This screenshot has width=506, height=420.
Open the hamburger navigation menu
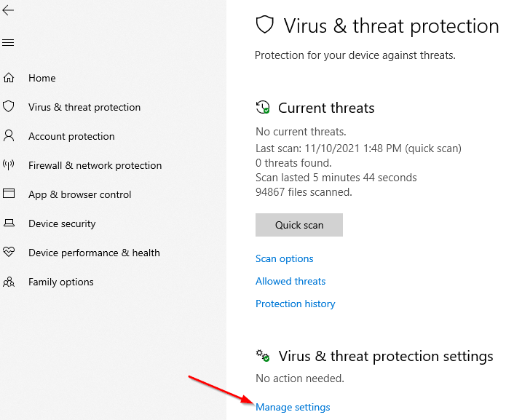point(8,42)
